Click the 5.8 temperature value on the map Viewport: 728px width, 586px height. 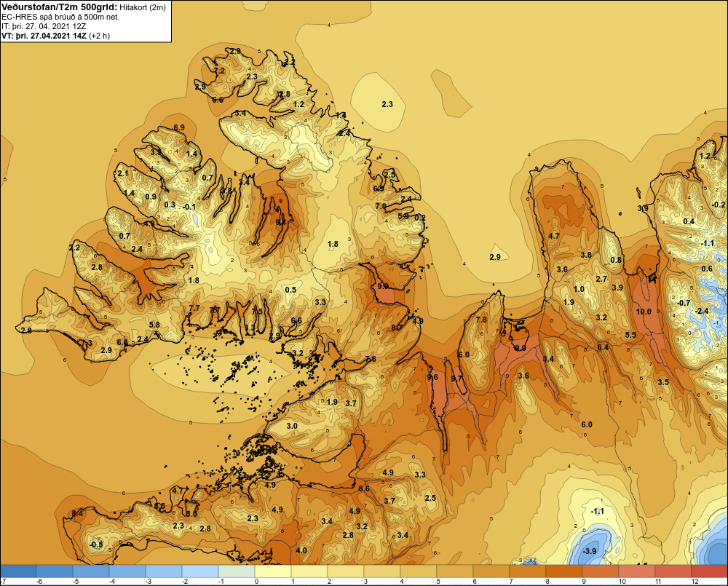click(154, 325)
